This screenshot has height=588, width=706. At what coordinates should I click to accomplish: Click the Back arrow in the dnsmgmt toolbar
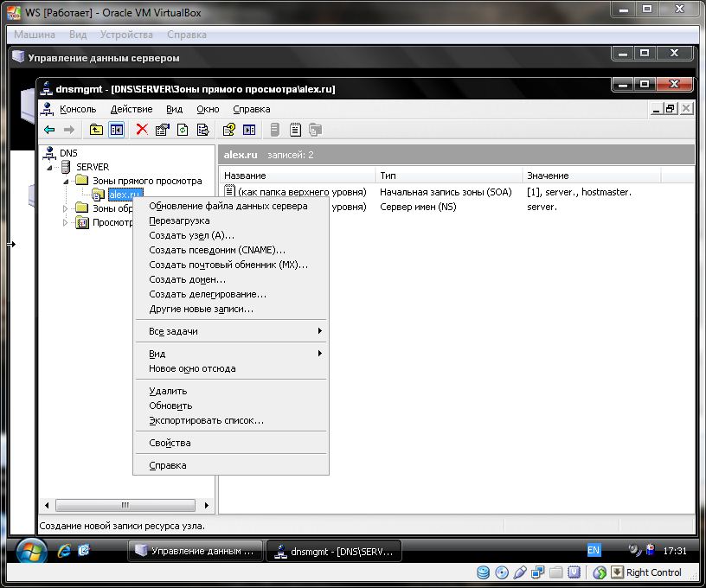pos(49,130)
